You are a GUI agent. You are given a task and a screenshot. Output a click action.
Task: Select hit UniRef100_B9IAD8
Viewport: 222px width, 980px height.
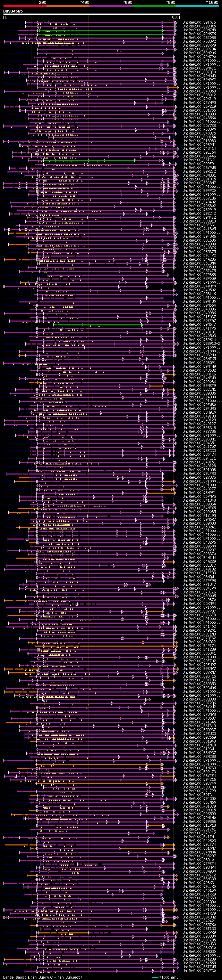199,470
